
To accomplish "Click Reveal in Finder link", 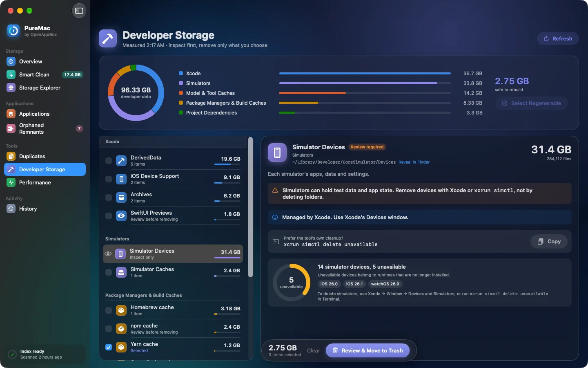I will tap(414, 162).
